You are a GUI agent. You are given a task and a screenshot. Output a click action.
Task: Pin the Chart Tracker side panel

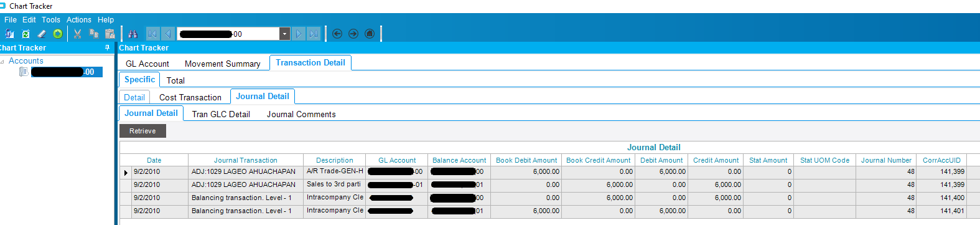(x=107, y=47)
